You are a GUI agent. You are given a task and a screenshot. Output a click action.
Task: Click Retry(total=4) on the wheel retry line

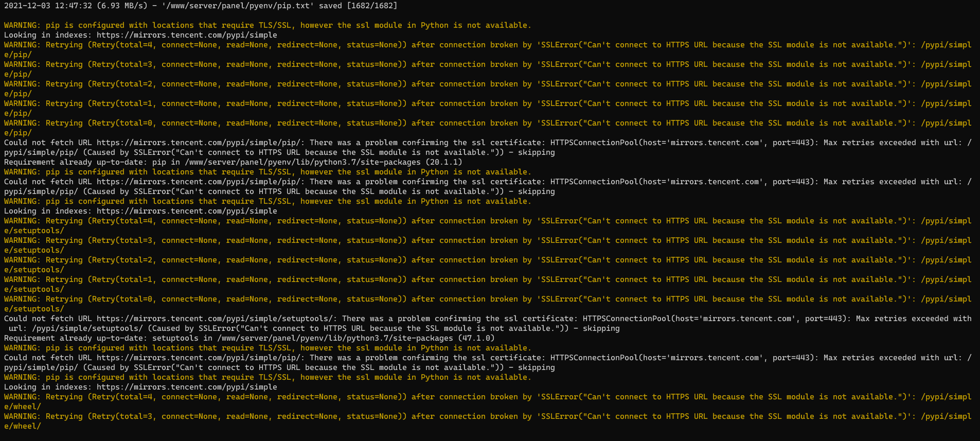pos(122,397)
